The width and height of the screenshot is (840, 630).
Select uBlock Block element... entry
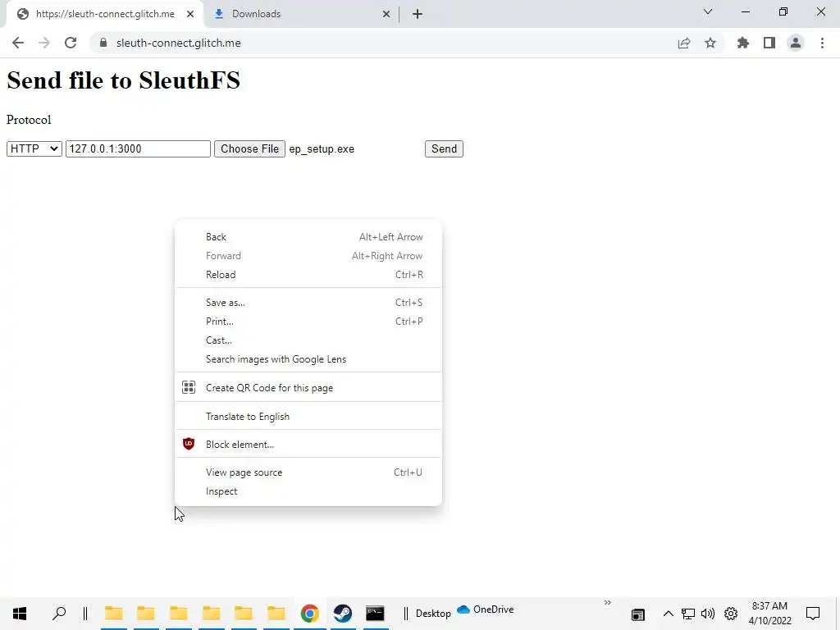308,444
